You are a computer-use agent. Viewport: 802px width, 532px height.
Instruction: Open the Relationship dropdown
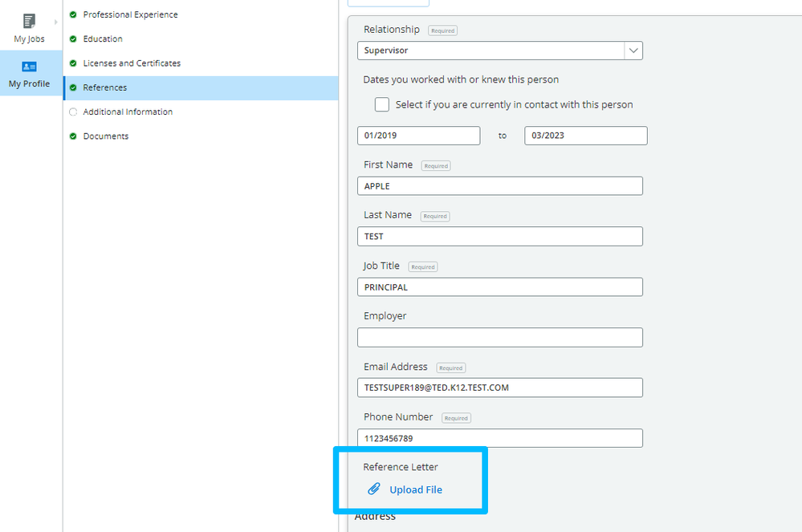pos(633,50)
